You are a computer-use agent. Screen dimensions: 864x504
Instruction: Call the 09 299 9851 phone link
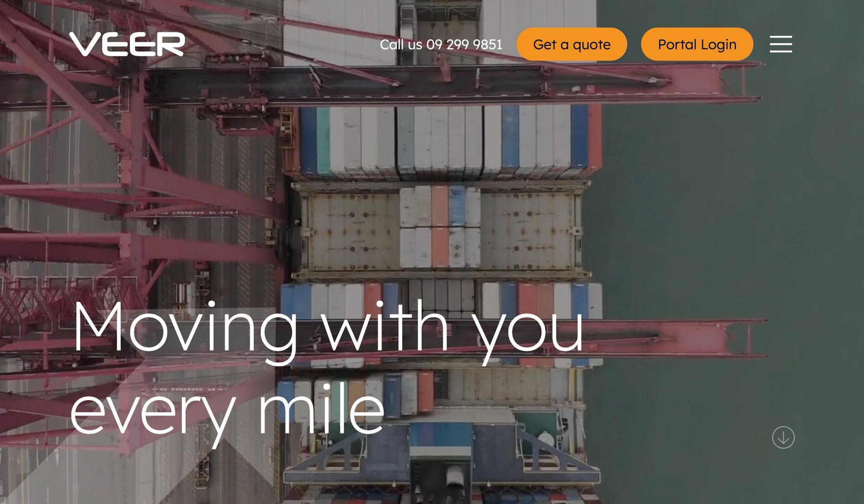click(464, 45)
